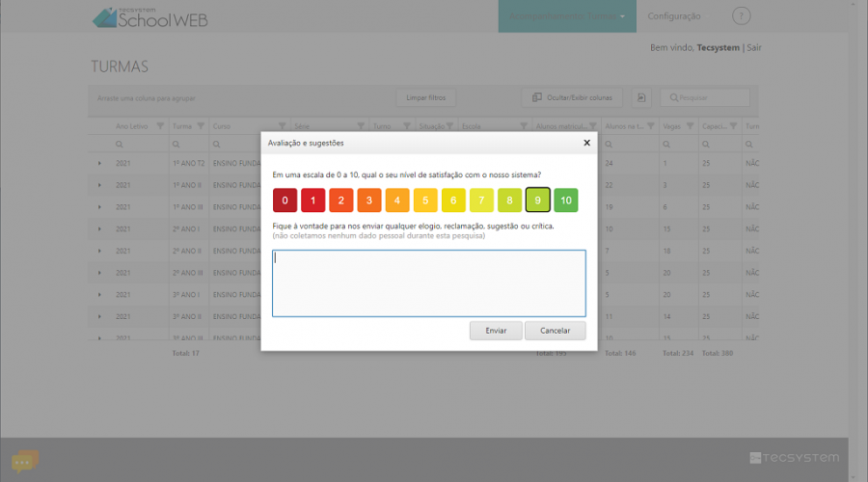Image resolution: width=868 pixels, height=482 pixels.
Task: Open the chat bubble icon at bottom left
Action: 25,461
